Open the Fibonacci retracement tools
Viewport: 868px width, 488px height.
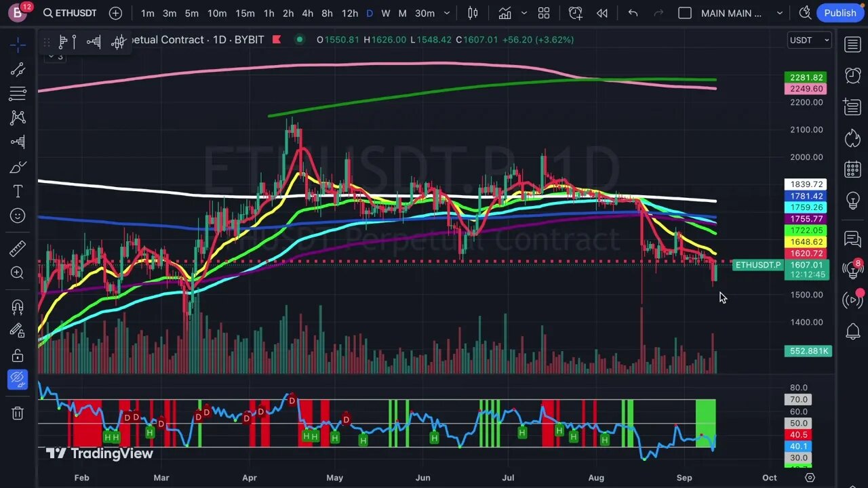coord(18,94)
